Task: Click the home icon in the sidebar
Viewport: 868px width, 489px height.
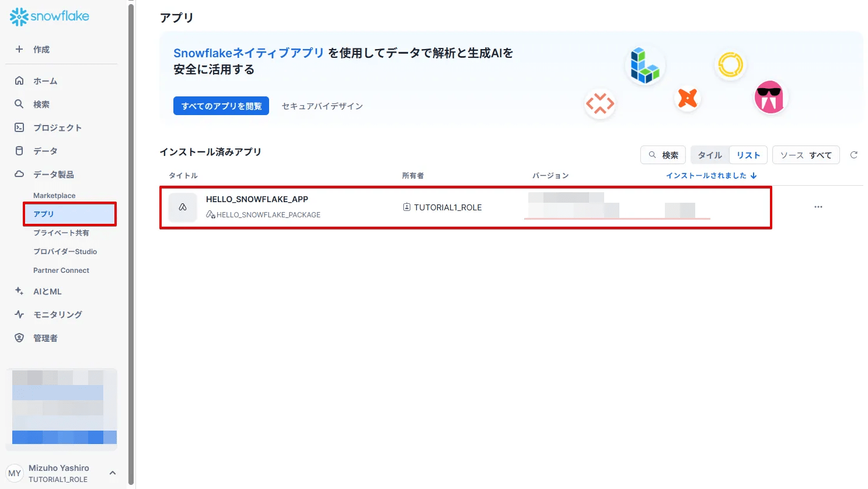Action: coord(19,81)
